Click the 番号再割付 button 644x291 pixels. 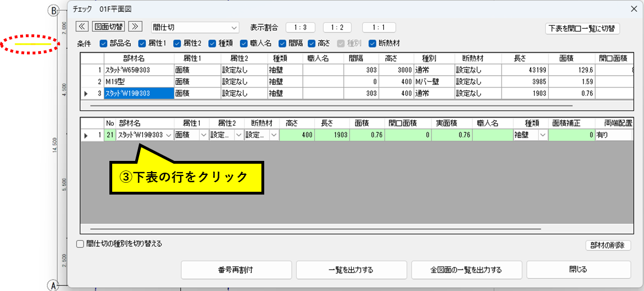[236, 270]
